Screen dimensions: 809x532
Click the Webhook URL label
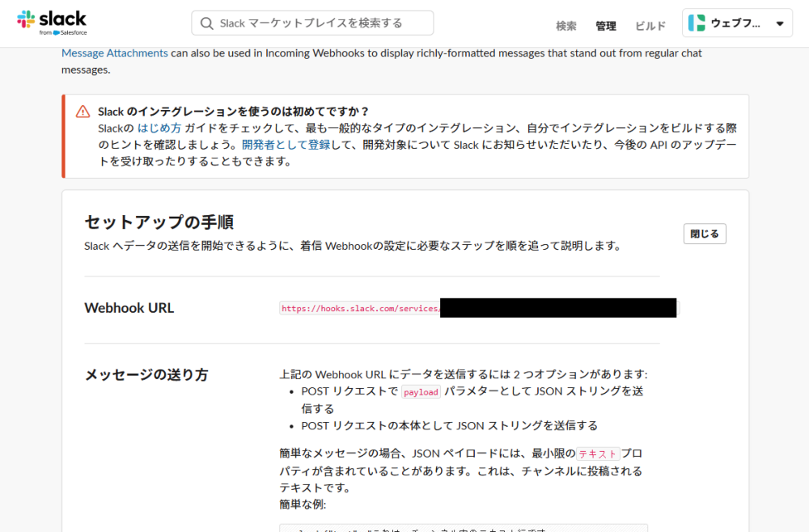(x=129, y=308)
